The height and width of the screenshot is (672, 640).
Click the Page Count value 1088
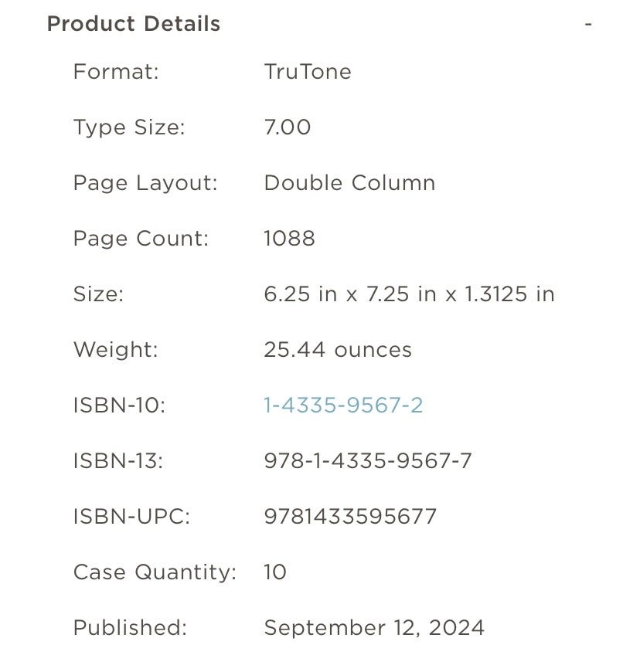pos(289,239)
